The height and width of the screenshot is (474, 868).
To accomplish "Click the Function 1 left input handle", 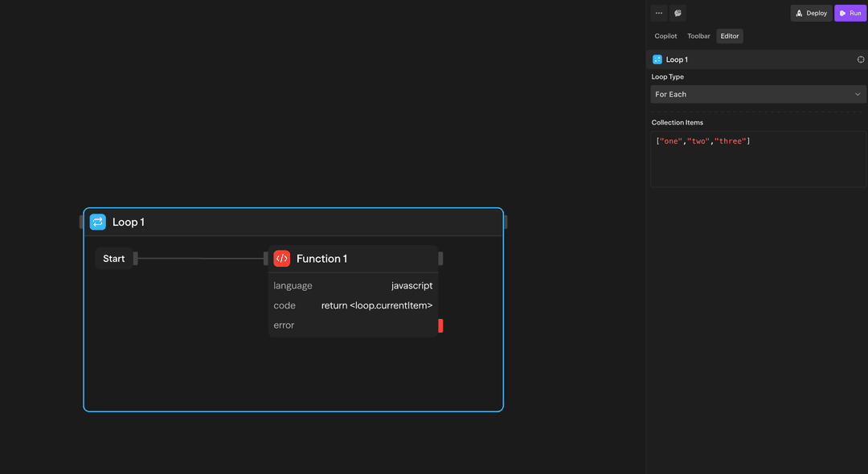I will point(266,259).
